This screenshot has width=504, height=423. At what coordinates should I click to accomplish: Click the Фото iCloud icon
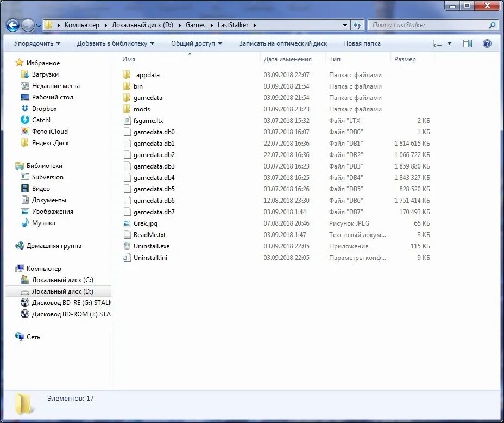pos(25,131)
